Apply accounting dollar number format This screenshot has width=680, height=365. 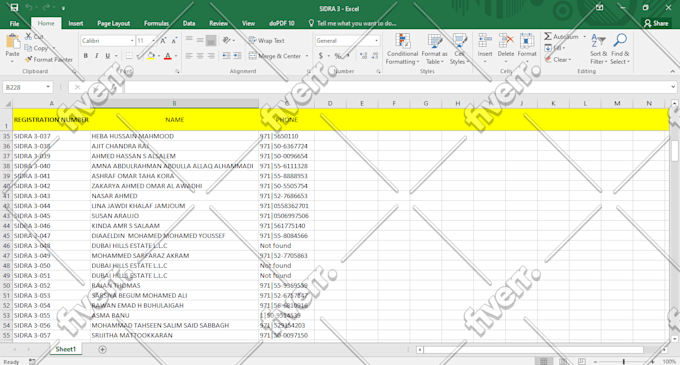click(320, 56)
